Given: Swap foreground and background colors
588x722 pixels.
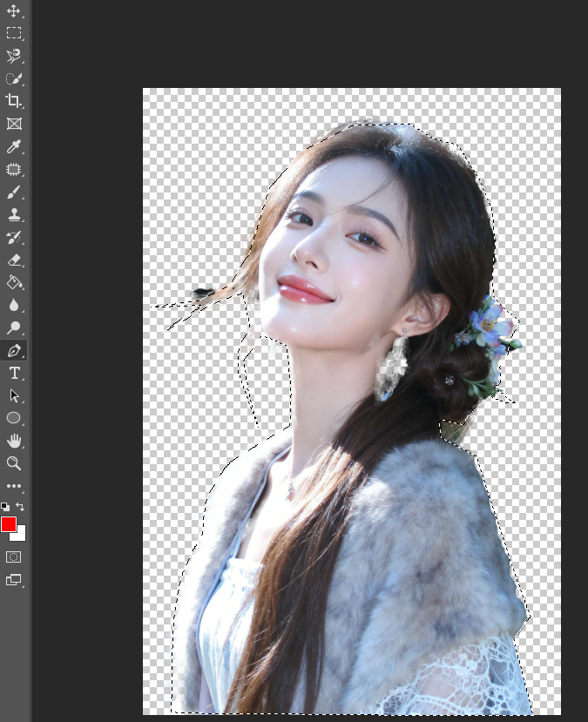Looking at the screenshot, I should pos(20,507).
